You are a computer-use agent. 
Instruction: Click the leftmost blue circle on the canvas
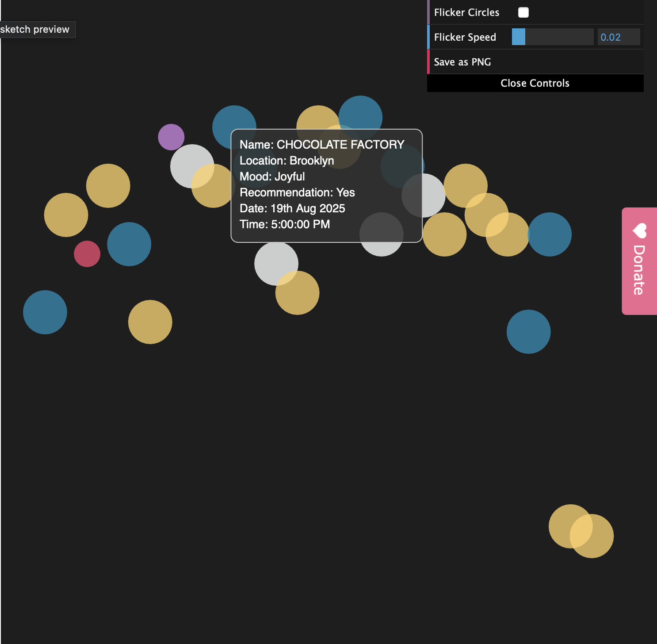(45, 312)
